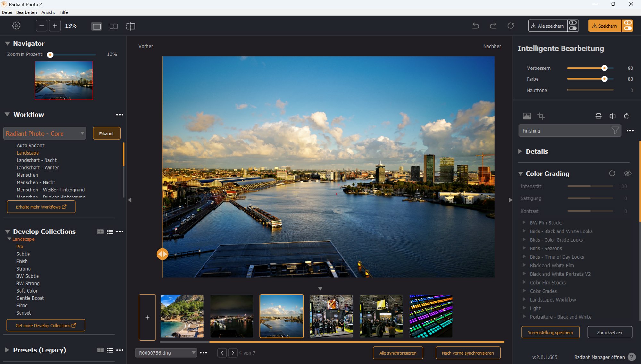641x364 pixels.
Task: Click Alle synchronisieren button
Action: [x=398, y=353]
